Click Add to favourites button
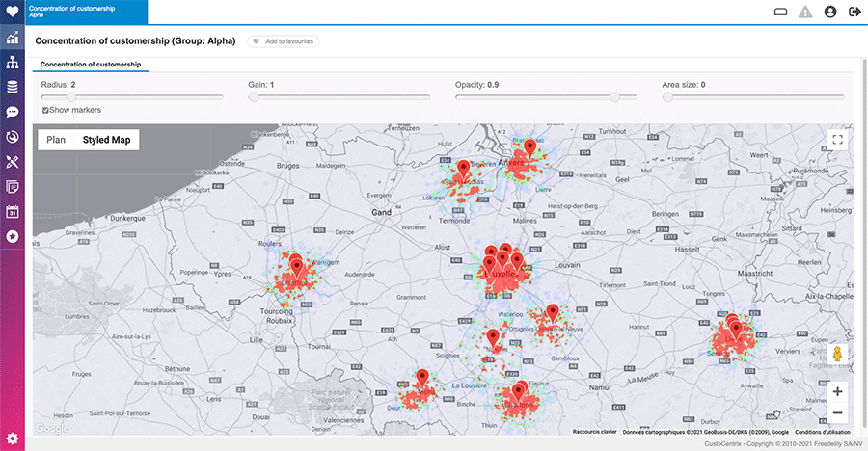The height and width of the screenshot is (451, 868). pyautogui.click(x=284, y=41)
